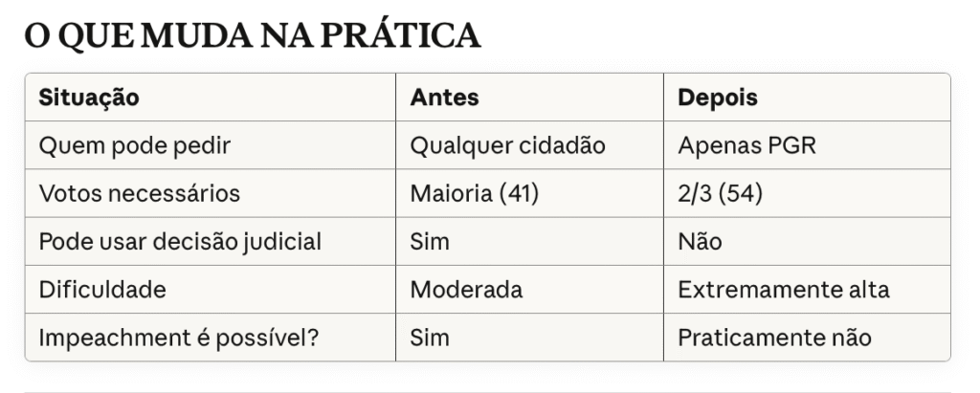Image resolution: width=980 pixels, height=393 pixels.
Task: Click the "Votos necessários" cell
Action: (139, 194)
